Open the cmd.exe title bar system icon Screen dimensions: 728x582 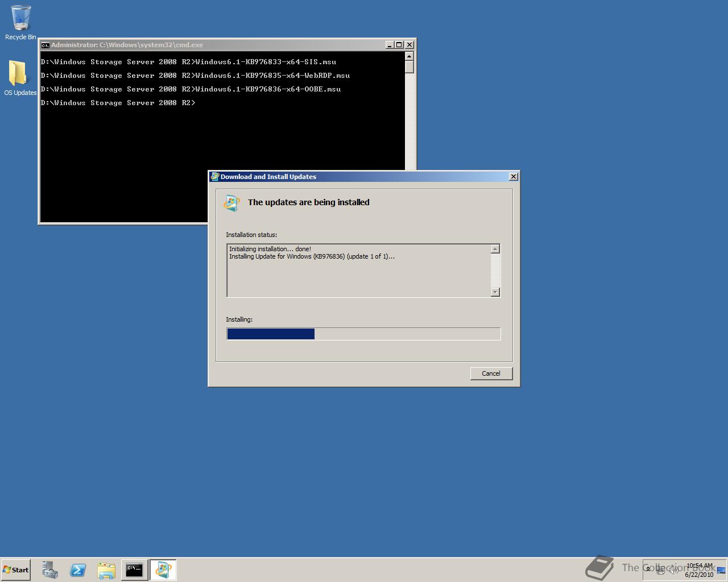[45, 45]
